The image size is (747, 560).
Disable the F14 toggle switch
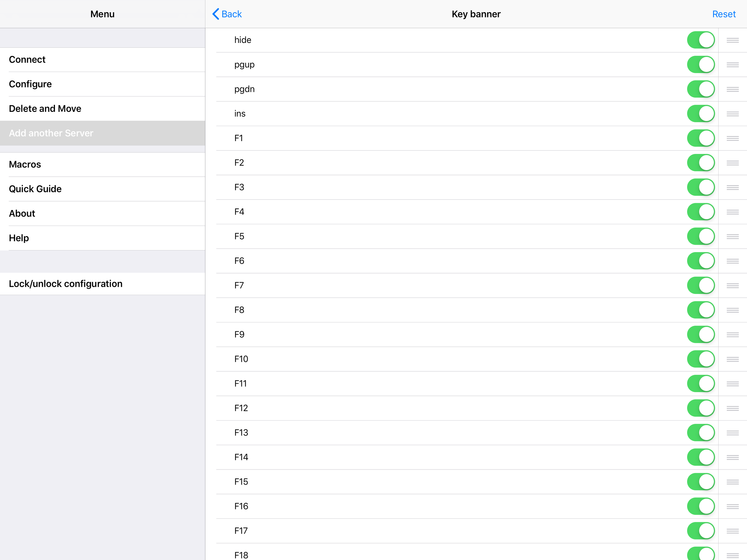pyautogui.click(x=701, y=457)
